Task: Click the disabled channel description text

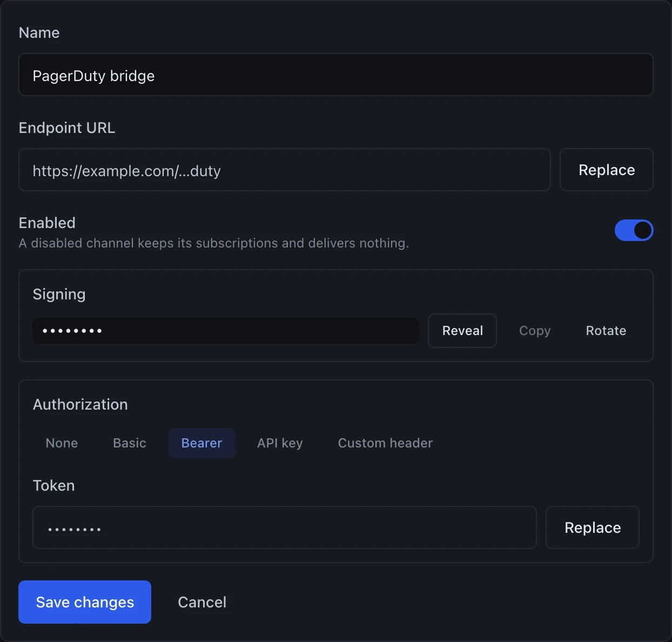Action: tap(214, 243)
